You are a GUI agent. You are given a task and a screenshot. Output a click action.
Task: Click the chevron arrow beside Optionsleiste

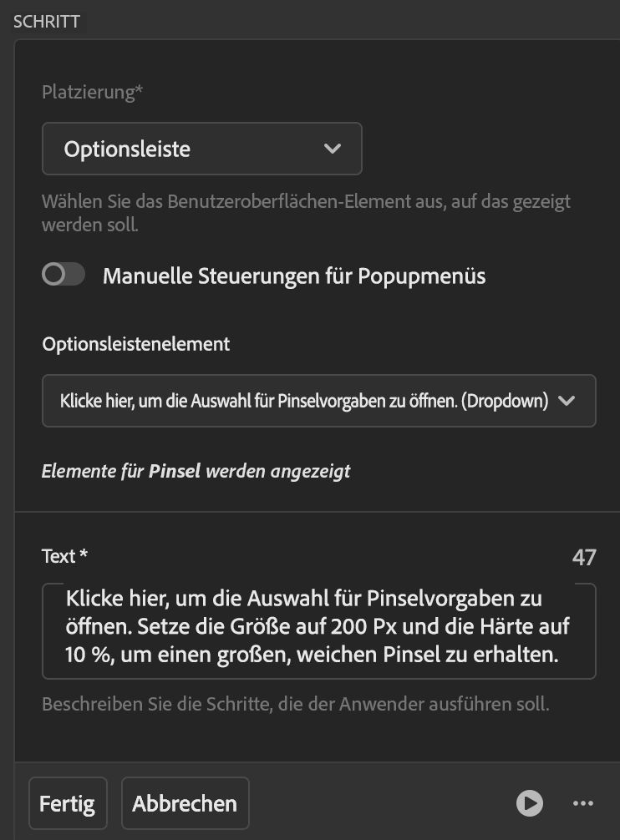point(333,149)
